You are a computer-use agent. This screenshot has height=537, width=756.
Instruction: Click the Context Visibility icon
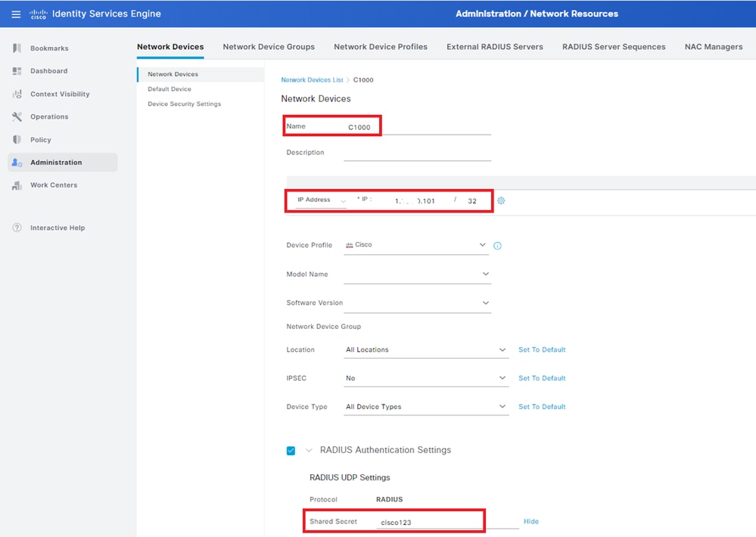coord(17,94)
